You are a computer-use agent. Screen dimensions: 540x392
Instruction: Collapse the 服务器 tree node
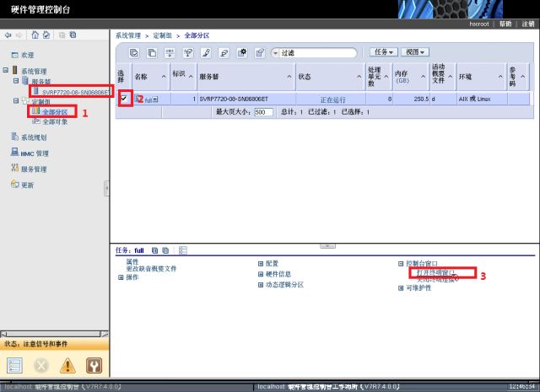click(x=16, y=81)
